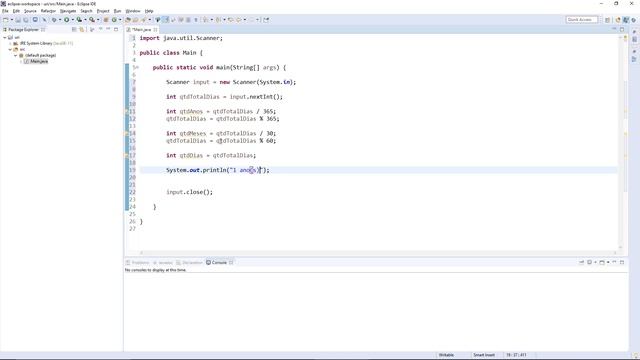Open the Refactor menu
The image size is (640, 360).
(48, 11)
